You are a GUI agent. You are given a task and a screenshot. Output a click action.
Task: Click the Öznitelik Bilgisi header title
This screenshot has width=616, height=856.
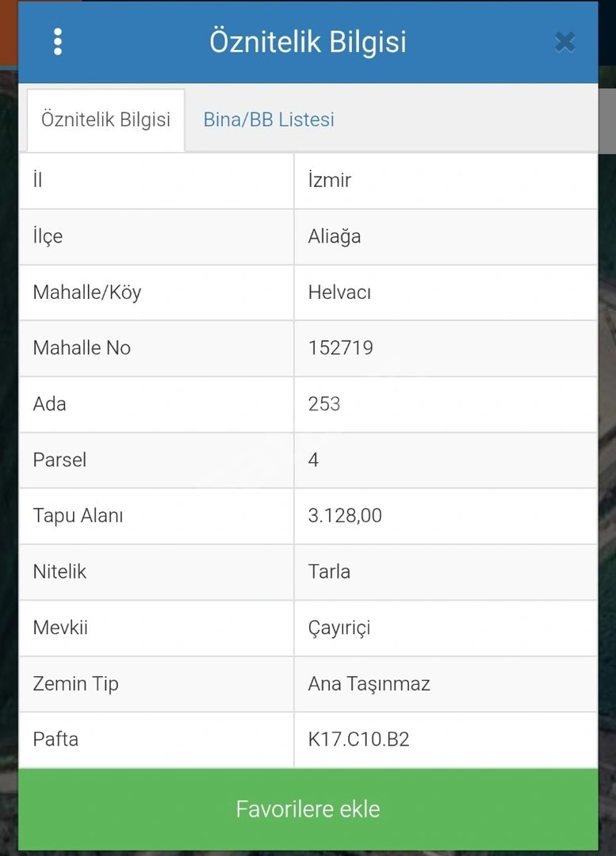pyautogui.click(x=308, y=42)
